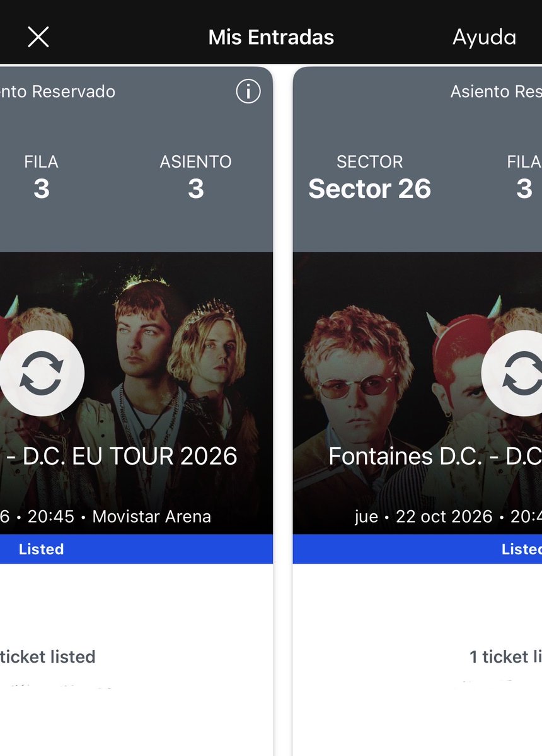The height and width of the screenshot is (756, 542).
Task: Tap the refresh icon on right ticket
Action: pos(512,373)
